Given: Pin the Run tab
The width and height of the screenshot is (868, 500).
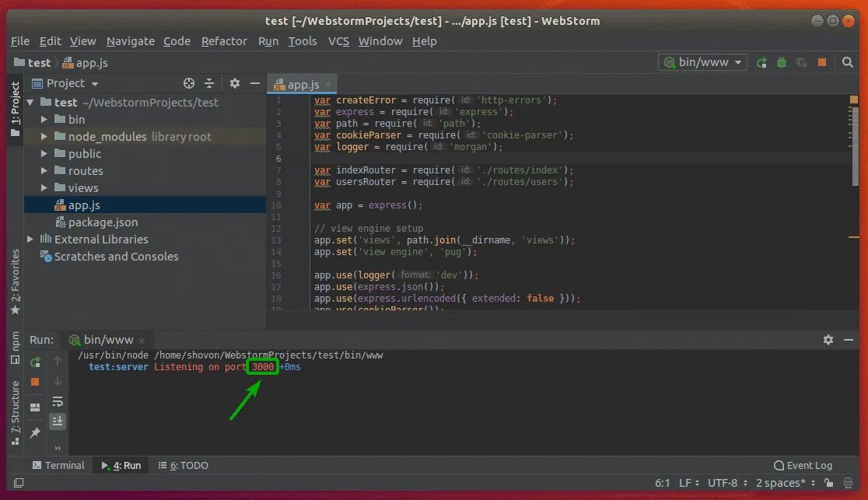Looking at the screenshot, I should [35, 433].
